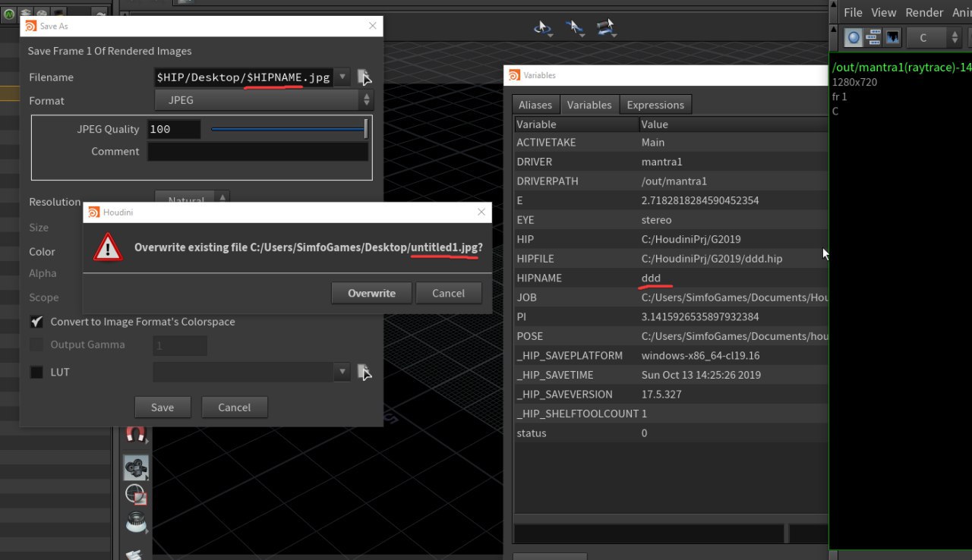Open the LUT path dropdown arrow
Image resolution: width=972 pixels, height=560 pixels.
342,372
